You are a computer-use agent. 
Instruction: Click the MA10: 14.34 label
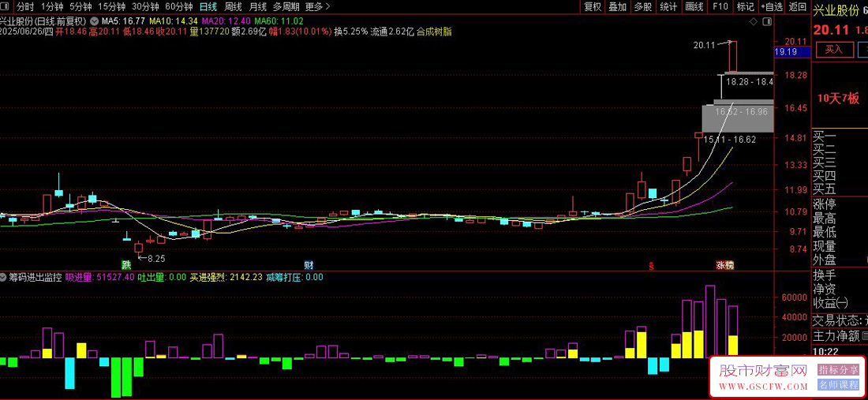tap(174, 21)
